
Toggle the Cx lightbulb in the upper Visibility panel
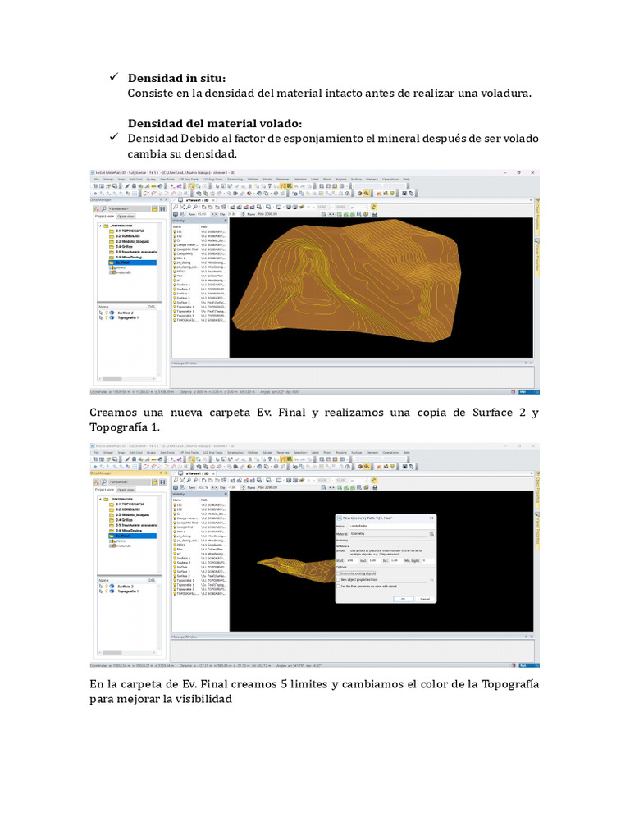point(174,240)
